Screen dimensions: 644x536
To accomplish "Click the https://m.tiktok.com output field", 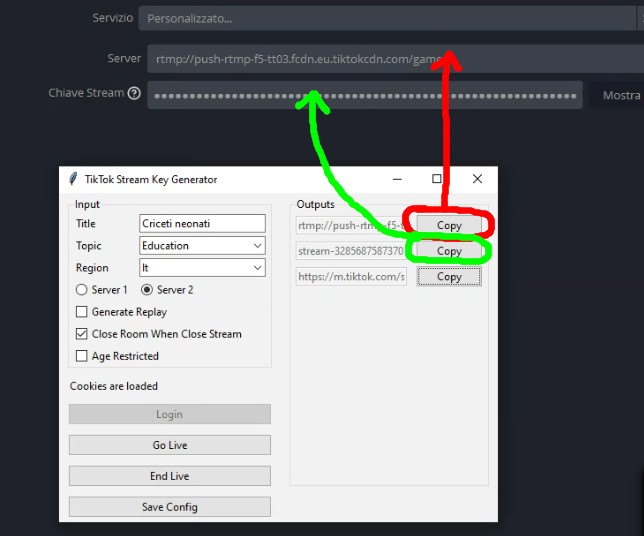I will coord(351,276).
